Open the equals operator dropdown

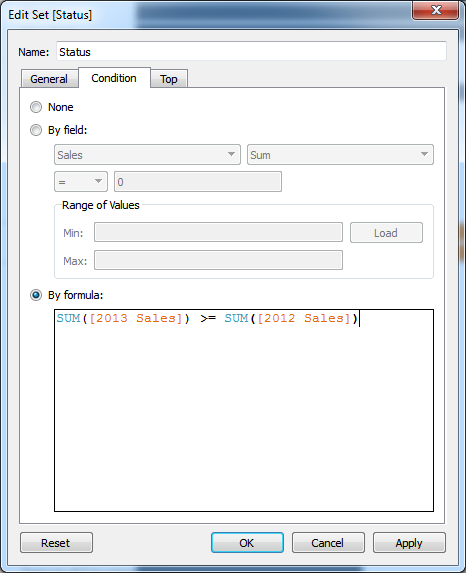pyautogui.click(x=81, y=182)
